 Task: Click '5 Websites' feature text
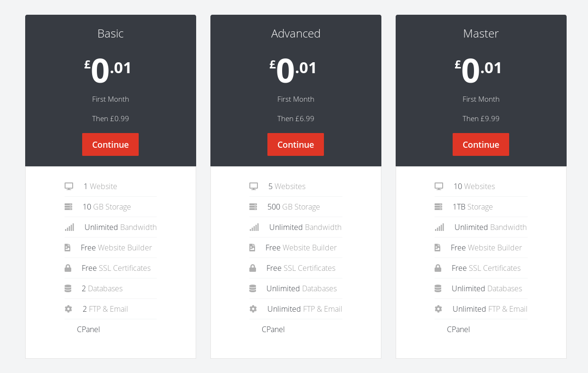pyautogui.click(x=287, y=186)
